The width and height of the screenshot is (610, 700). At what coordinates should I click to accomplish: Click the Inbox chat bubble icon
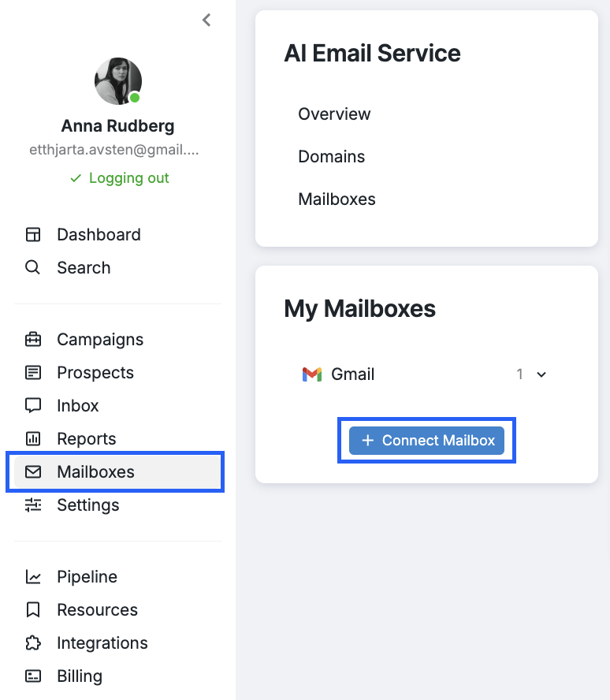click(33, 405)
